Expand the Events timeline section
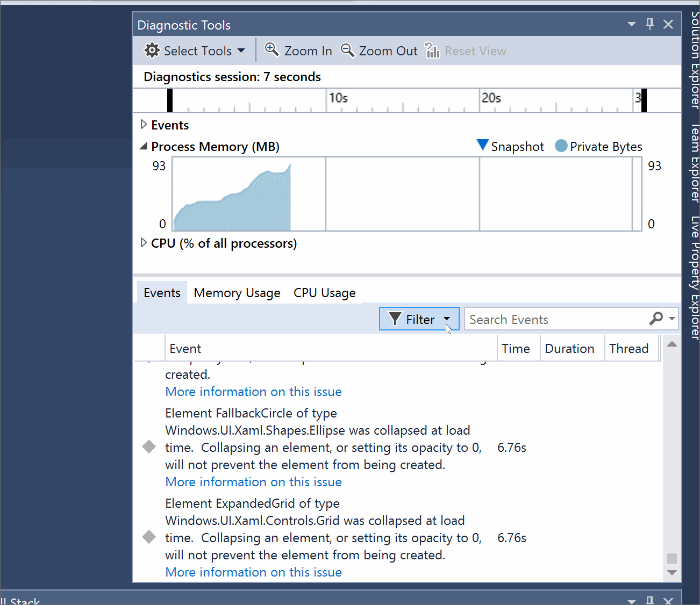 [144, 125]
